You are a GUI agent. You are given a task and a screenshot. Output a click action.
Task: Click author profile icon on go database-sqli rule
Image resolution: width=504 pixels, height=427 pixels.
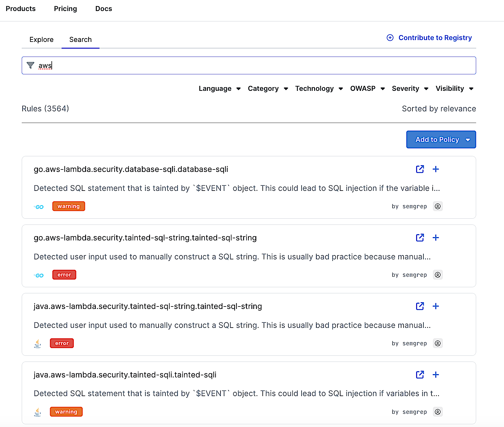point(438,206)
